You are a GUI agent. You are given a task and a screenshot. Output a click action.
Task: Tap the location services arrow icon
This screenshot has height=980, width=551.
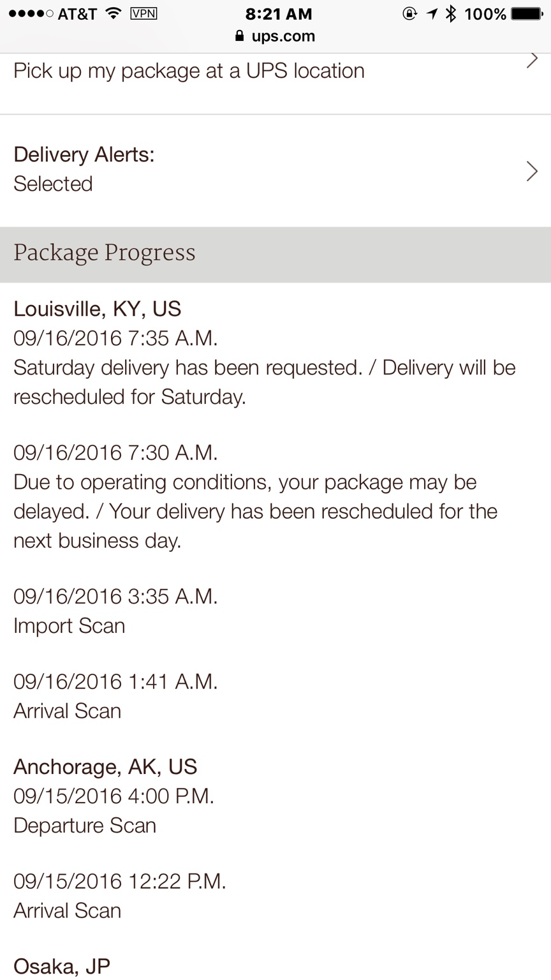(432, 13)
